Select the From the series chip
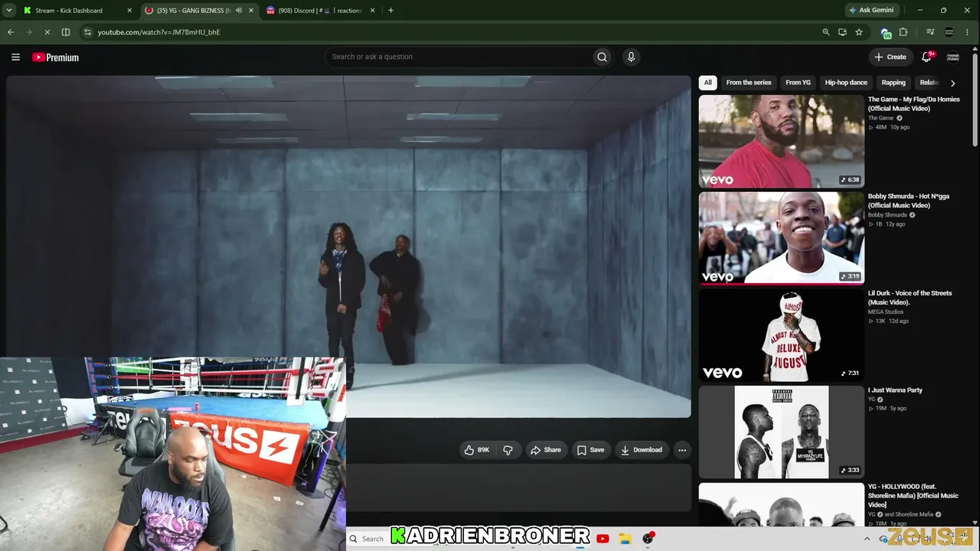This screenshot has height=551, width=980. pyautogui.click(x=749, y=83)
